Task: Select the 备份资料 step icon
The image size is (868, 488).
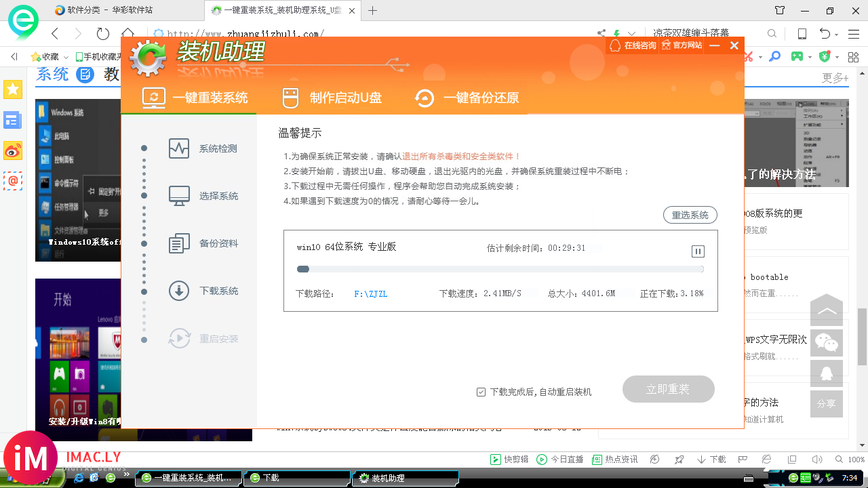Action: click(179, 243)
